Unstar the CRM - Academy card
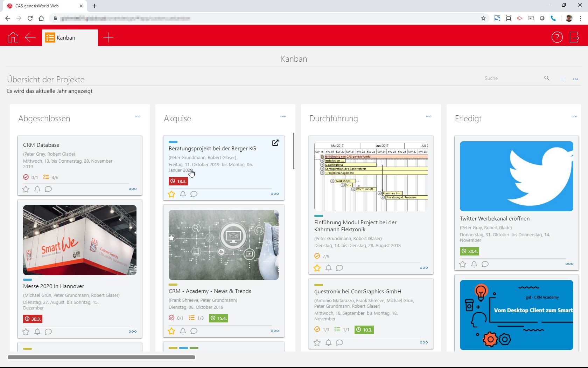Image resolution: width=588 pixels, height=368 pixels. [171, 331]
